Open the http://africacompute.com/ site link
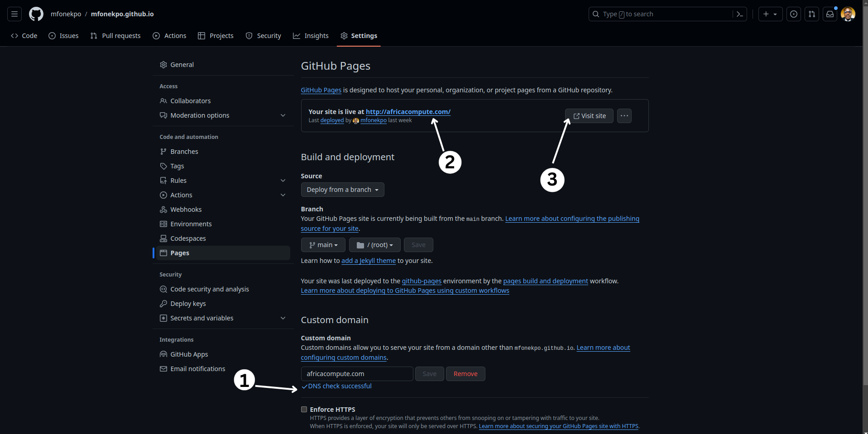Image resolution: width=868 pixels, height=434 pixels. pyautogui.click(x=408, y=112)
